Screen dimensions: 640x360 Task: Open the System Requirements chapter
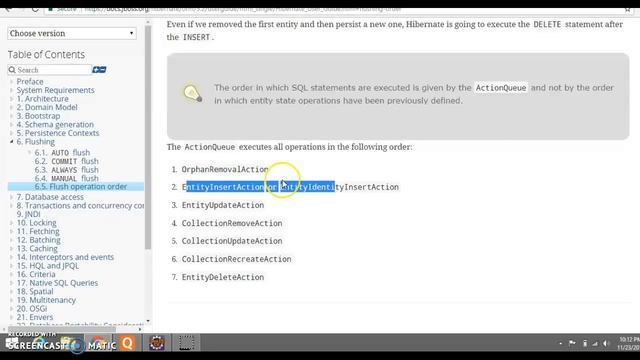pos(56,90)
